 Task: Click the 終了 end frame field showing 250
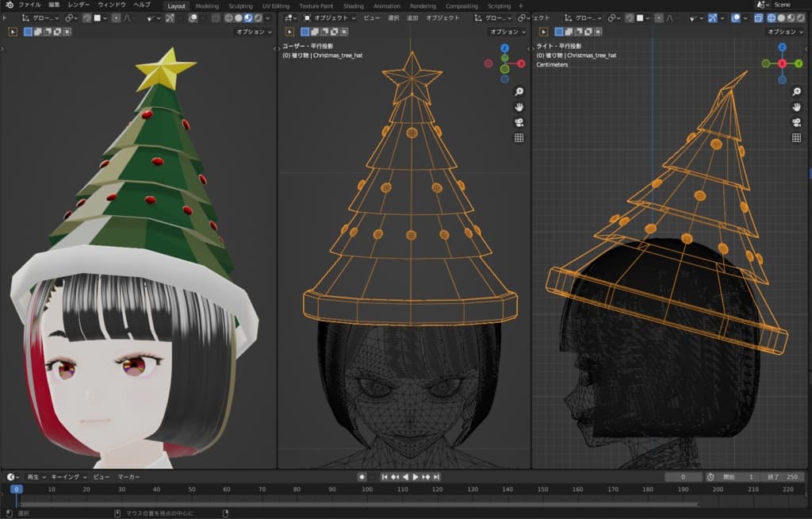(787, 477)
